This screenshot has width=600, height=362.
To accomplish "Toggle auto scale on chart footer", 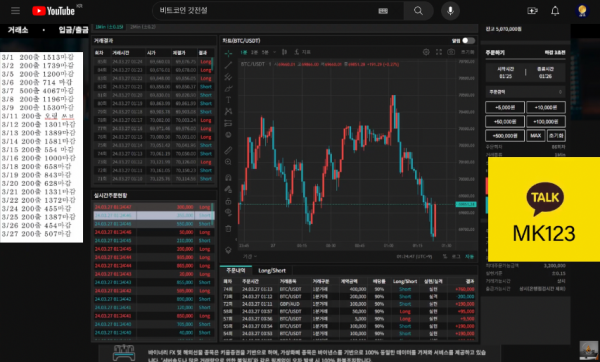I will 469,256.
